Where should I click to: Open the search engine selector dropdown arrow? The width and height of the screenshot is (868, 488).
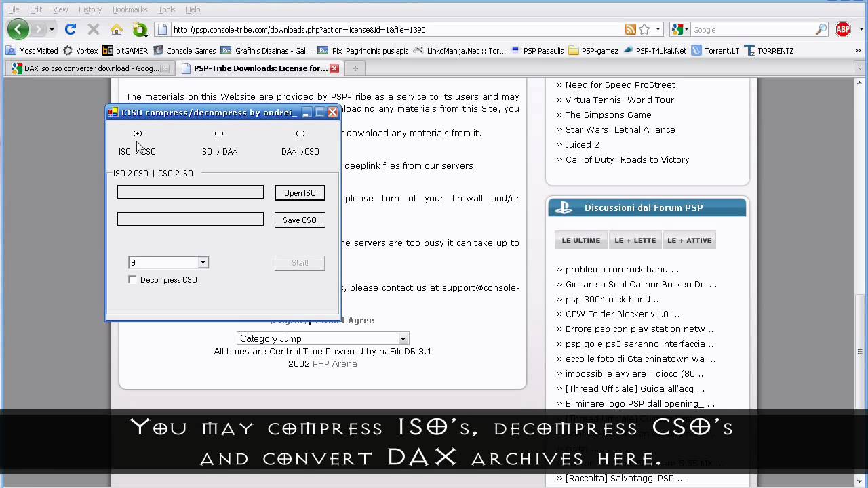[687, 30]
